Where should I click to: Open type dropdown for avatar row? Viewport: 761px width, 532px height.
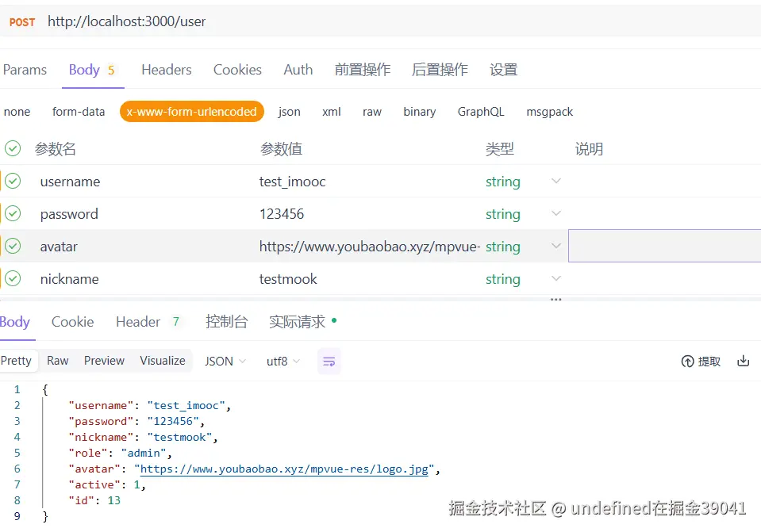[x=556, y=246]
